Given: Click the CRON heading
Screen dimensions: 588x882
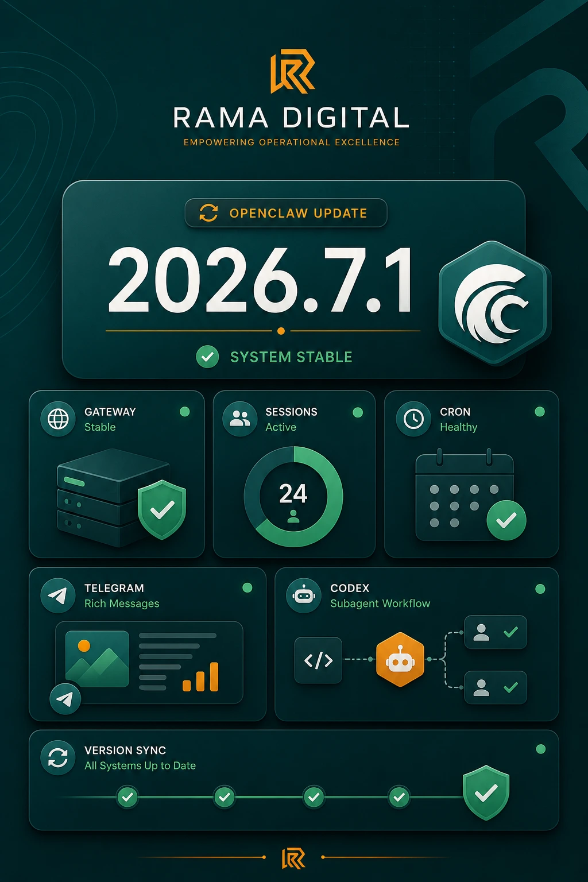Looking at the screenshot, I should click(455, 412).
